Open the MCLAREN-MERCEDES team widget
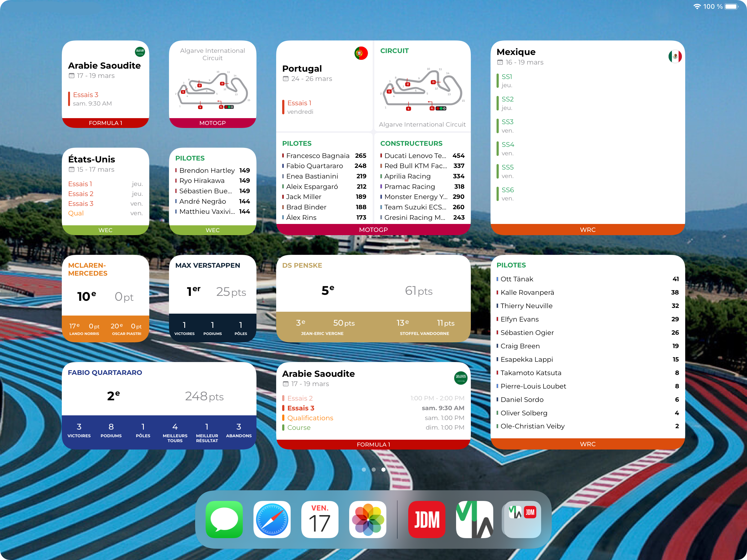The image size is (747, 560). (105, 299)
